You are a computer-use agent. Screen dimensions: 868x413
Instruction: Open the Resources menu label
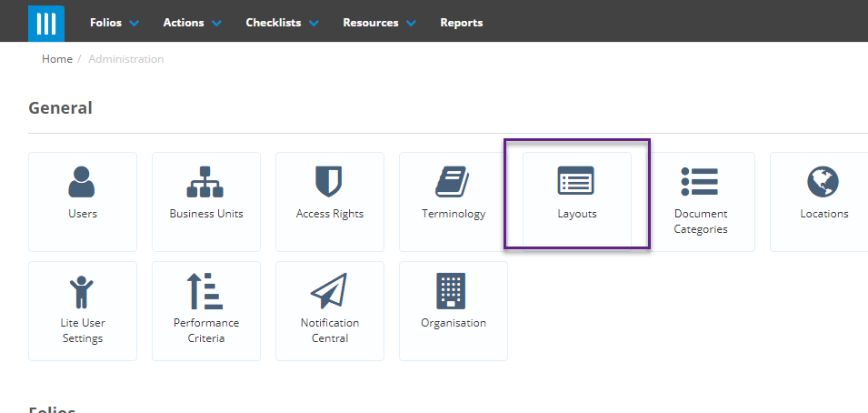click(x=370, y=23)
